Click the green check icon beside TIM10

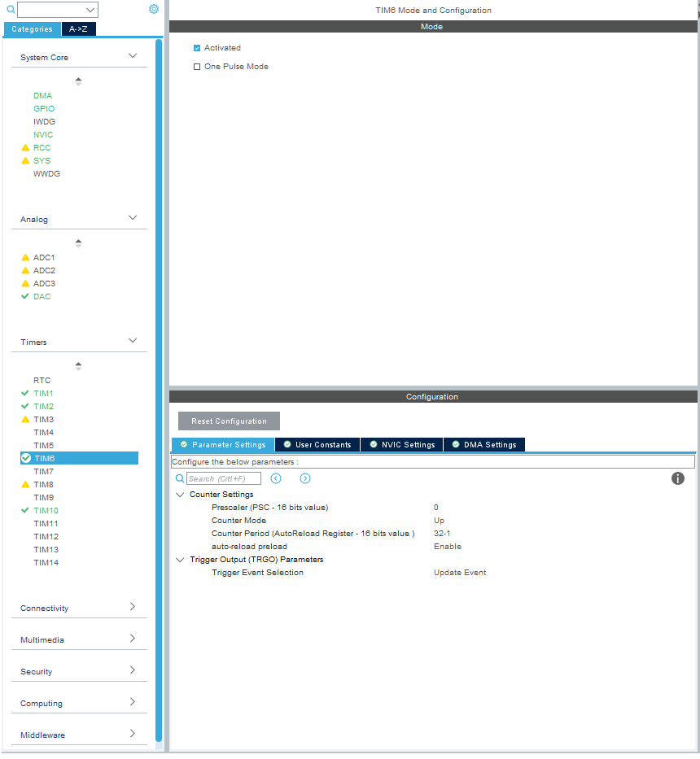click(x=25, y=510)
